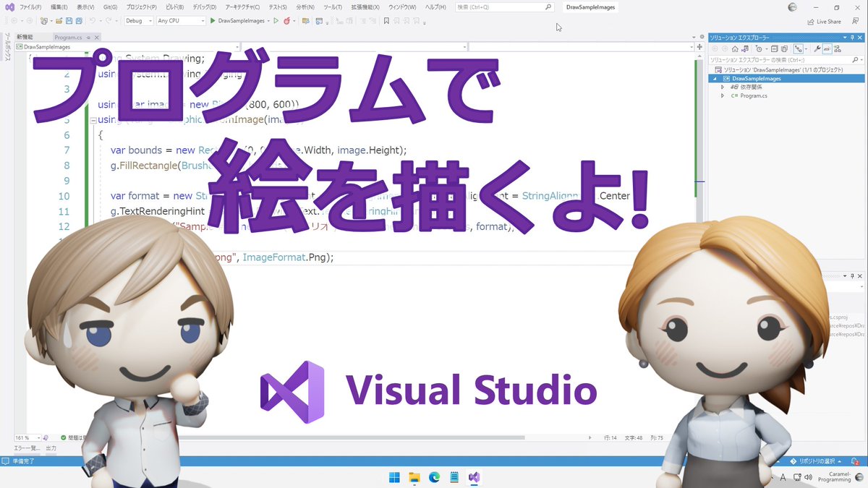The image size is (868, 488).
Task: Open the 出力 tab at bottom
Action: coord(51,449)
